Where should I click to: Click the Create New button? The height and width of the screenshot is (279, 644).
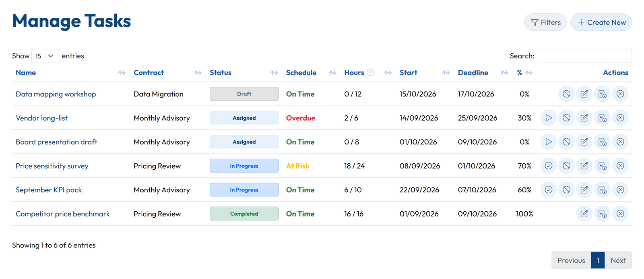point(601,22)
